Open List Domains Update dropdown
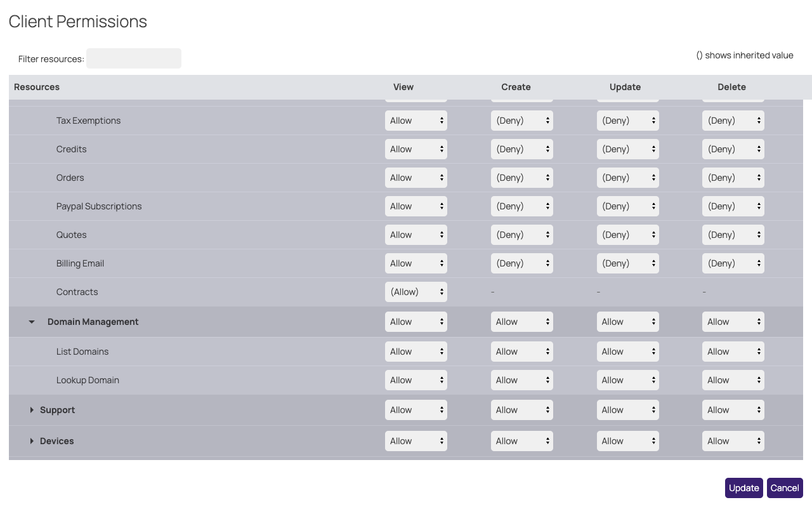Image resolution: width=812 pixels, height=507 pixels. click(x=628, y=352)
